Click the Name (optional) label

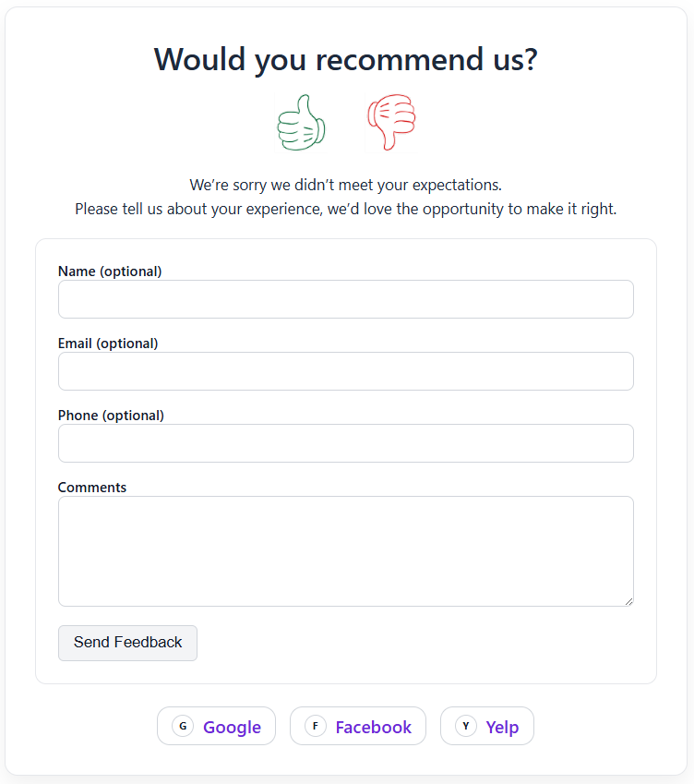(x=110, y=271)
